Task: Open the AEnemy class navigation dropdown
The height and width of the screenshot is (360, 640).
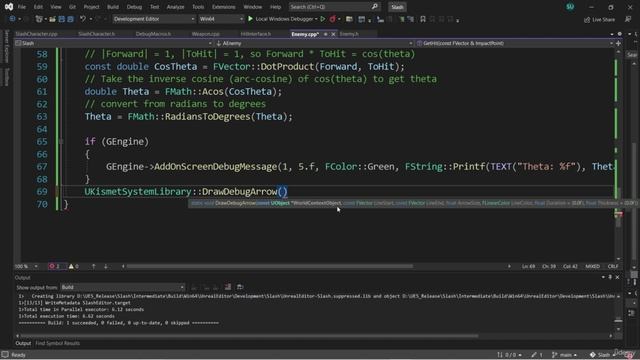Action: click(x=314, y=43)
